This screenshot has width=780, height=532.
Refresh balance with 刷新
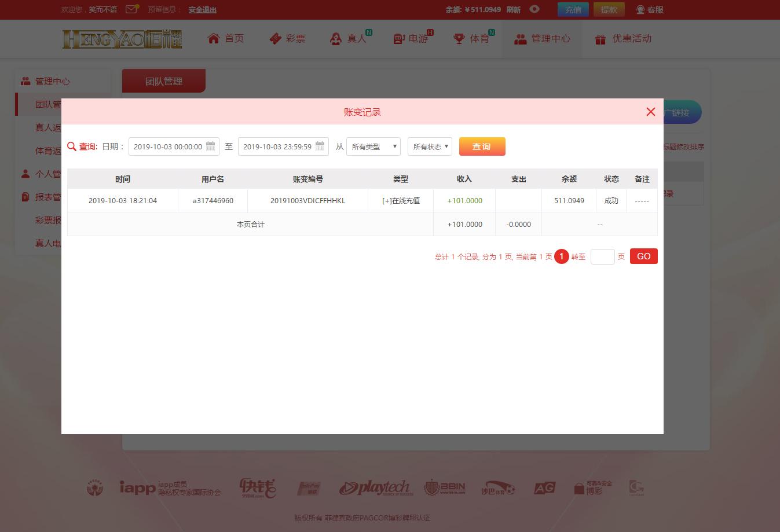click(x=514, y=10)
